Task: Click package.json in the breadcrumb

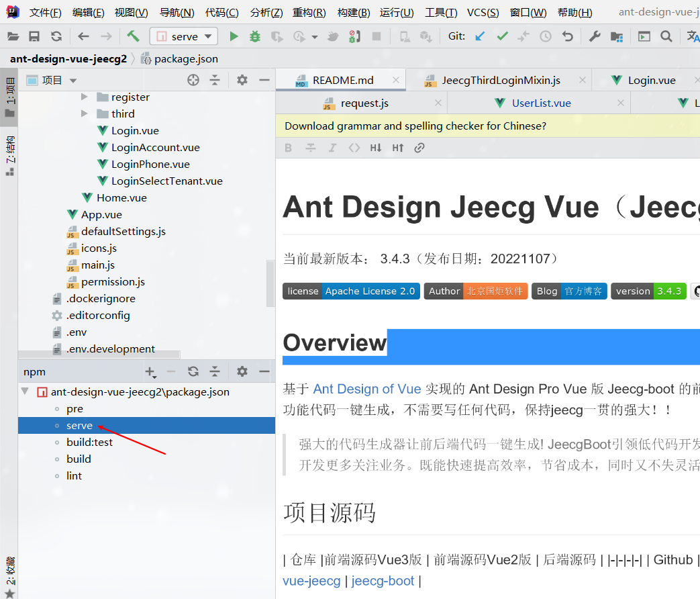Action: [x=180, y=59]
